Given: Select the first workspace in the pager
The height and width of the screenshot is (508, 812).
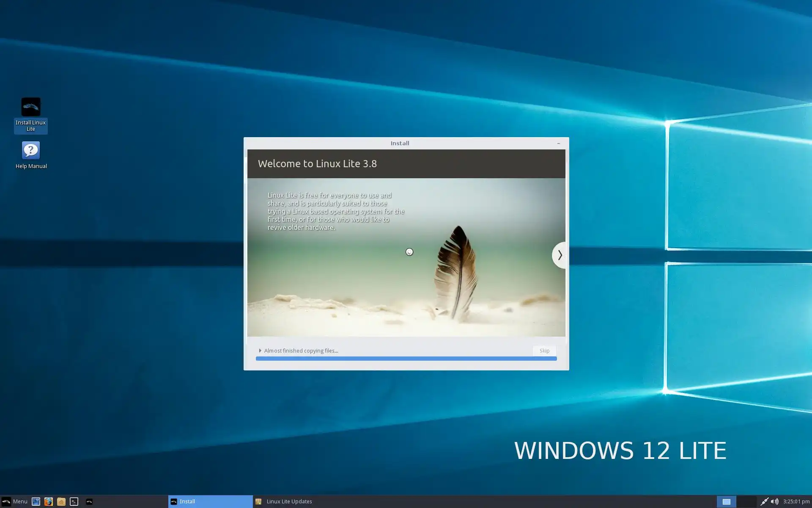Looking at the screenshot, I should tap(726, 502).
